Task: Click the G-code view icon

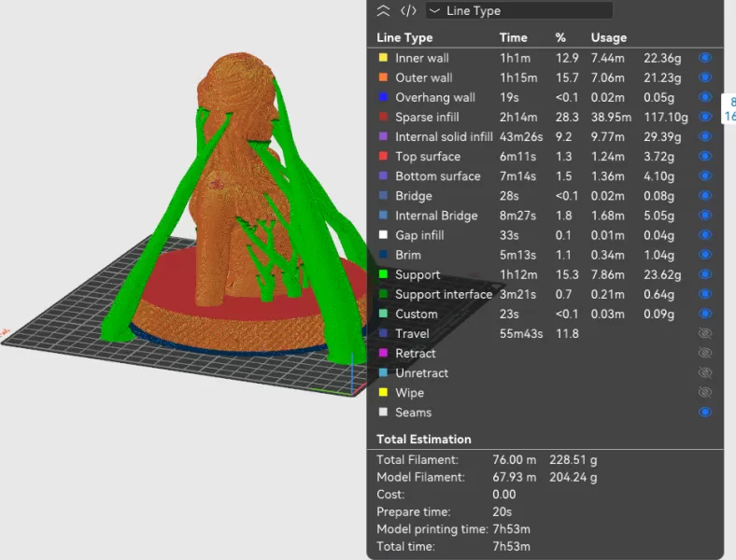Action: tap(408, 11)
